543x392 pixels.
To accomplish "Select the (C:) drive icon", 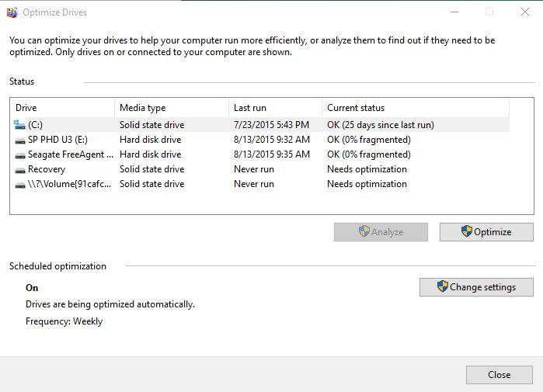I will click(19, 124).
